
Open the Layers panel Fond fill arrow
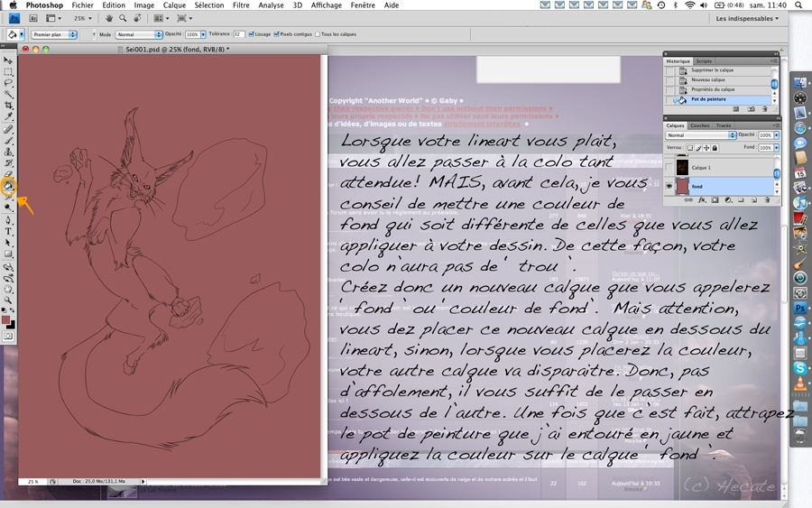click(776, 148)
